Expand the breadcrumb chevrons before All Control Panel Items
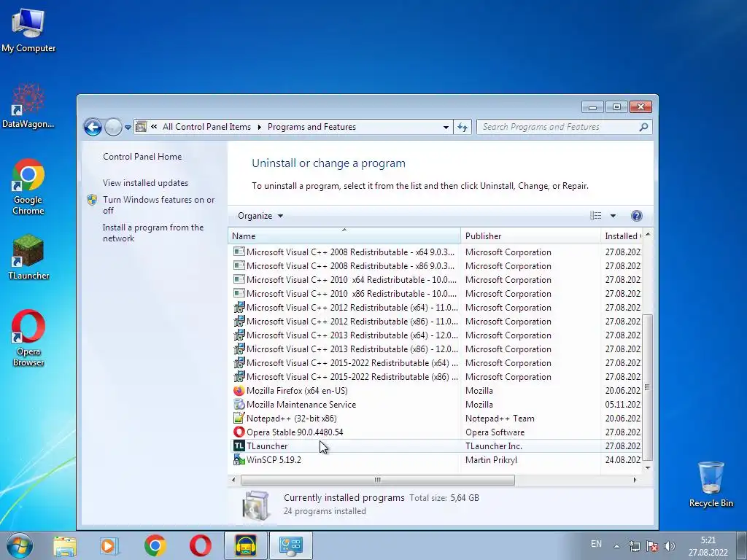Viewport: 747px width, 560px height. (x=154, y=127)
